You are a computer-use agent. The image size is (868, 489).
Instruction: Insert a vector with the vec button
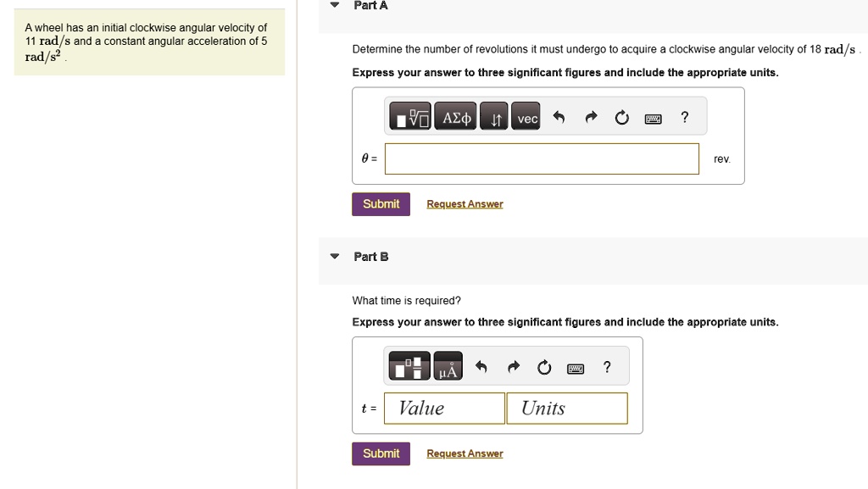pos(526,116)
